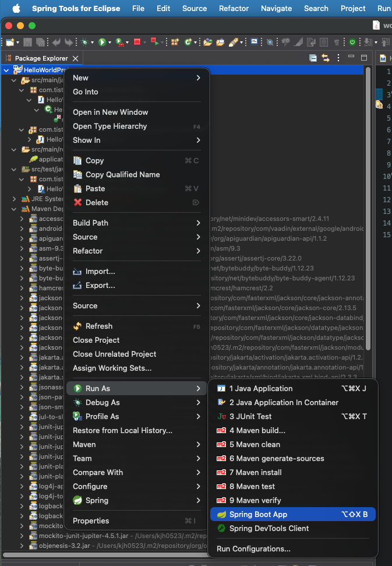This screenshot has width=392, height=566.
Task: Click the Package Explorer vertical scrollbar
Action: (x=368, y=209)
